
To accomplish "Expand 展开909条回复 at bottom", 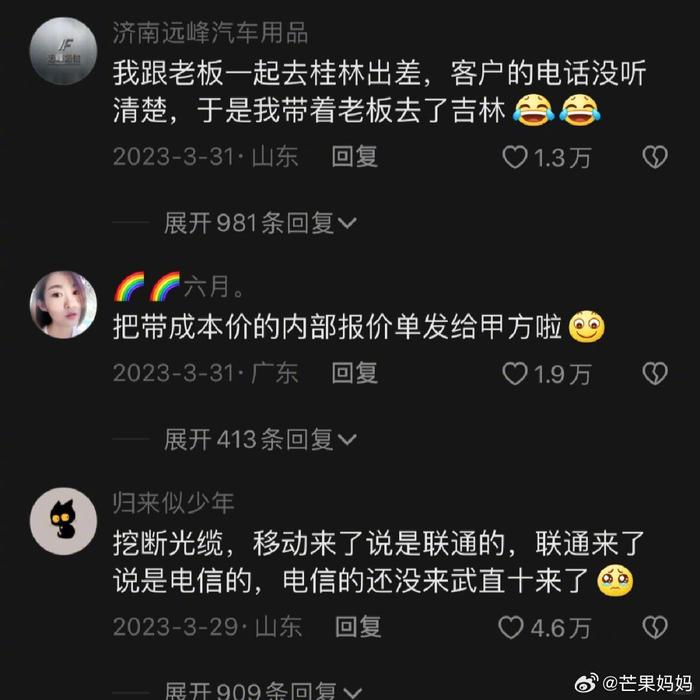I will click(263, 690).
